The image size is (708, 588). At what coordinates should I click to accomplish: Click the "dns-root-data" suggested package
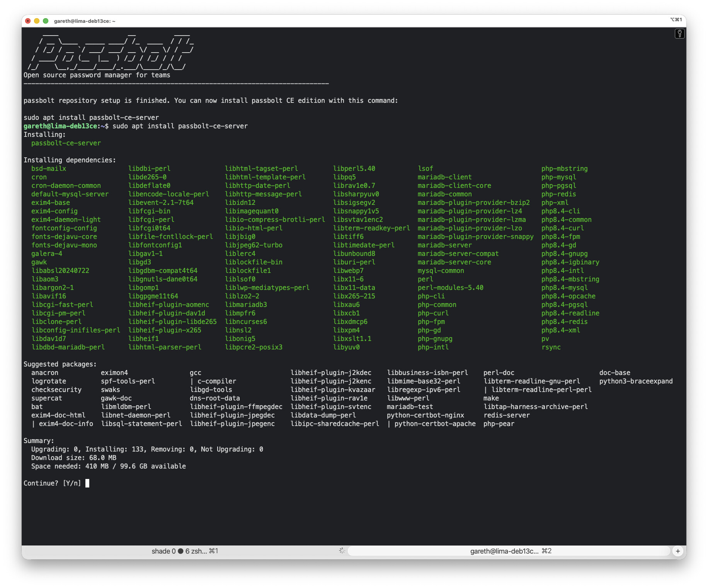coord(215,398)
